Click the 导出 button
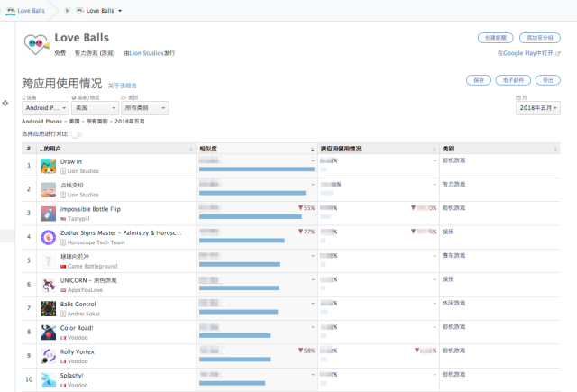 point(547,80)
